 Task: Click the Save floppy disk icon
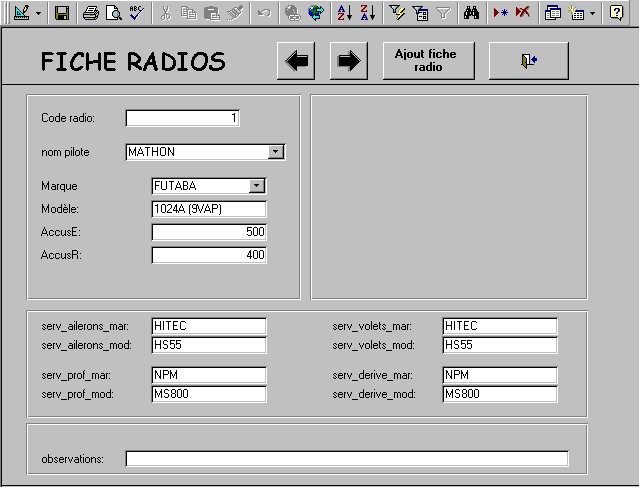(x=62, y=13)
